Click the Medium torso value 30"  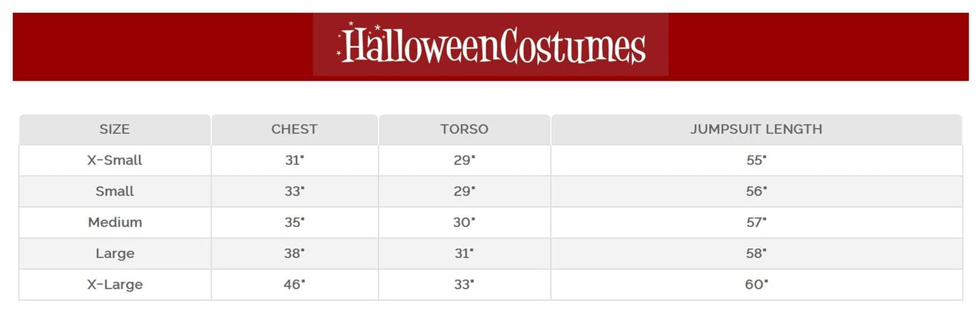(x=464, y=223)
